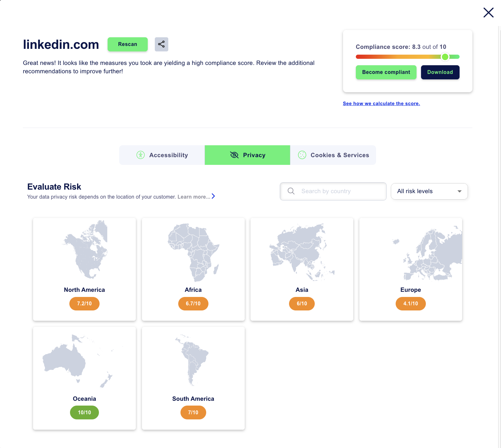Expand Learn more with the chevron arrow

213,196
